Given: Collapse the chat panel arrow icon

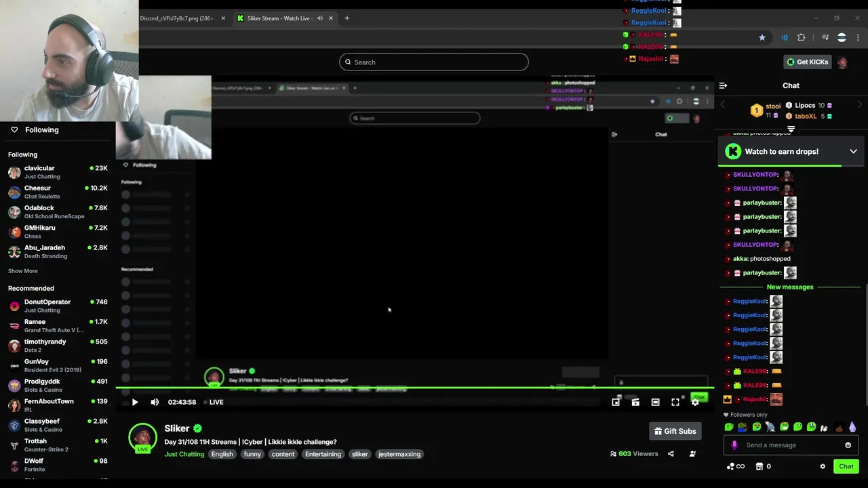Looking at the screenshot, I should coord(723,85).
